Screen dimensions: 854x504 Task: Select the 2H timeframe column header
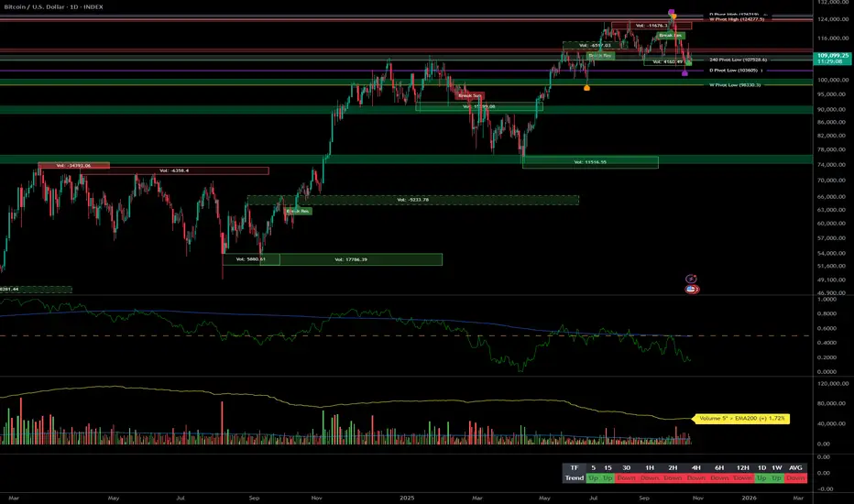(x=673, y=468)
